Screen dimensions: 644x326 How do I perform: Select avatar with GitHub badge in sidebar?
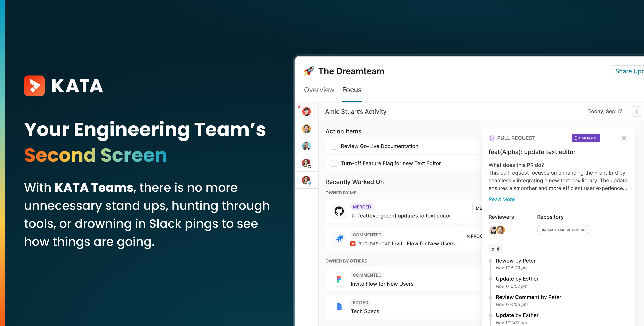tap(307, 163)
